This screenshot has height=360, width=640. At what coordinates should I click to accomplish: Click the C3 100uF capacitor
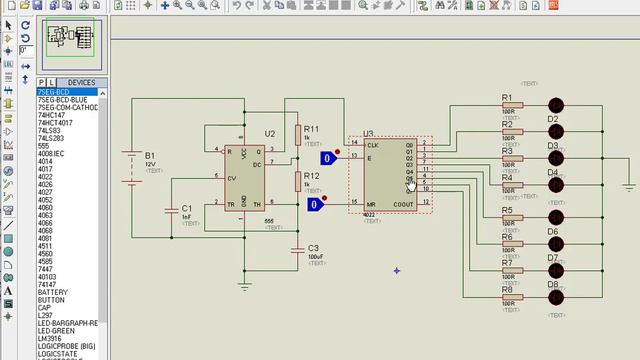(x=298, y=250)
